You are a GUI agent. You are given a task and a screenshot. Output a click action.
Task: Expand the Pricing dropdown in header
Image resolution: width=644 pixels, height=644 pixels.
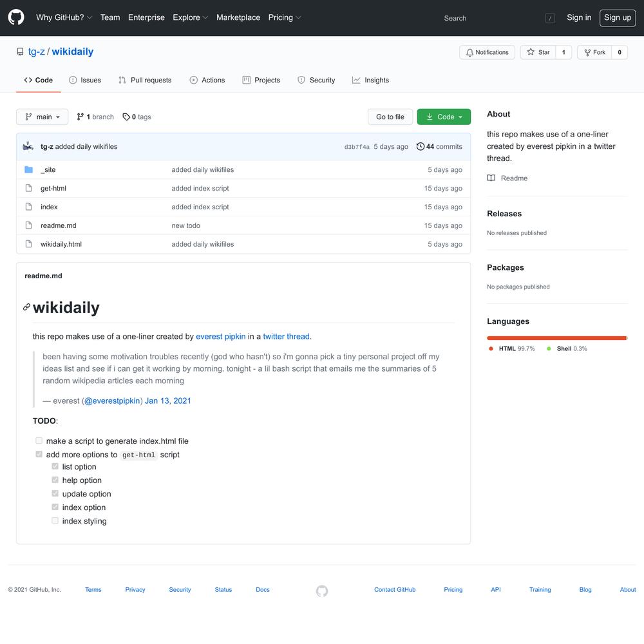tap(285, 17)
